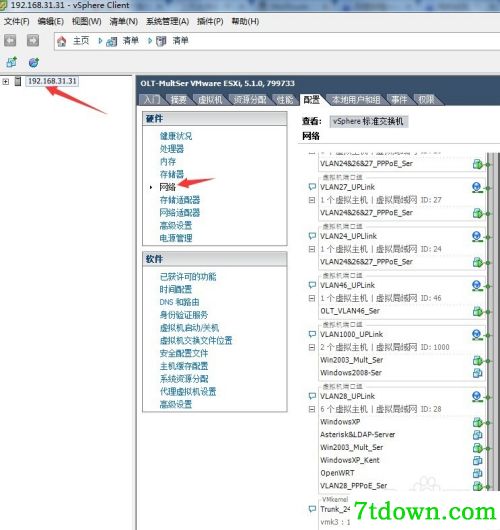Open the 存储适配器 link
The image size is (500, 530).
point(180,200)
